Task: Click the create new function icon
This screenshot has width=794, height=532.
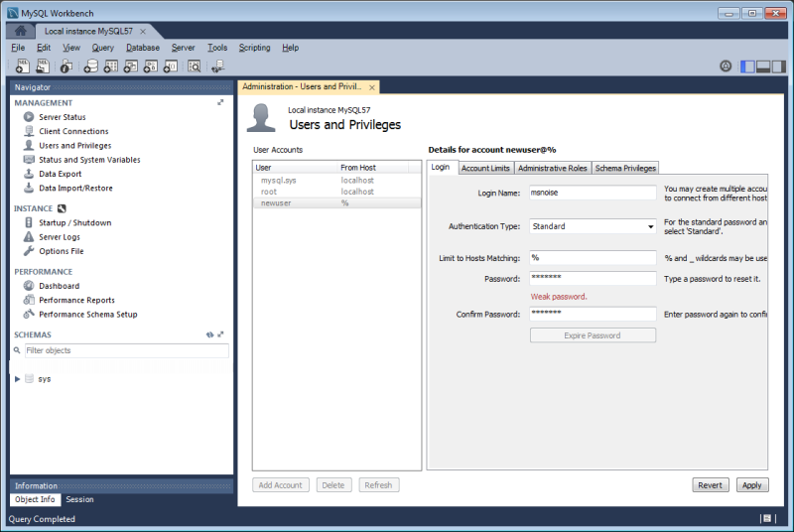Action: pos(171,66)
